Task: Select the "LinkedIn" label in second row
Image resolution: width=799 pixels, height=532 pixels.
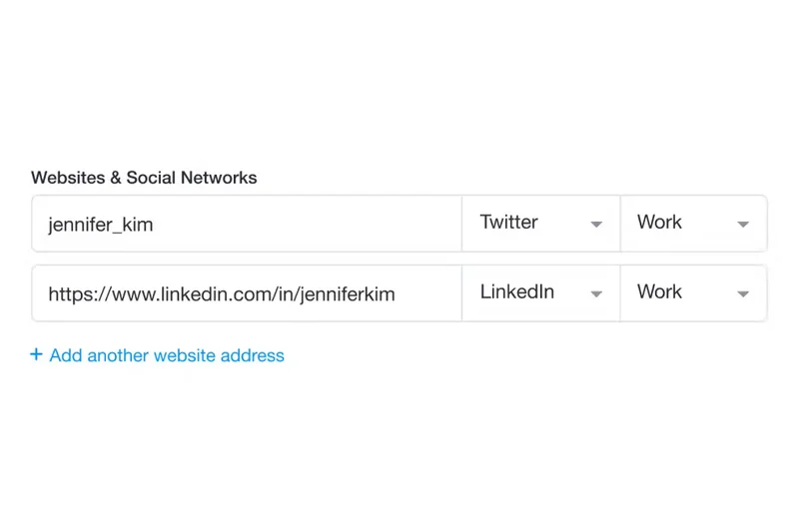Action: 517,292
